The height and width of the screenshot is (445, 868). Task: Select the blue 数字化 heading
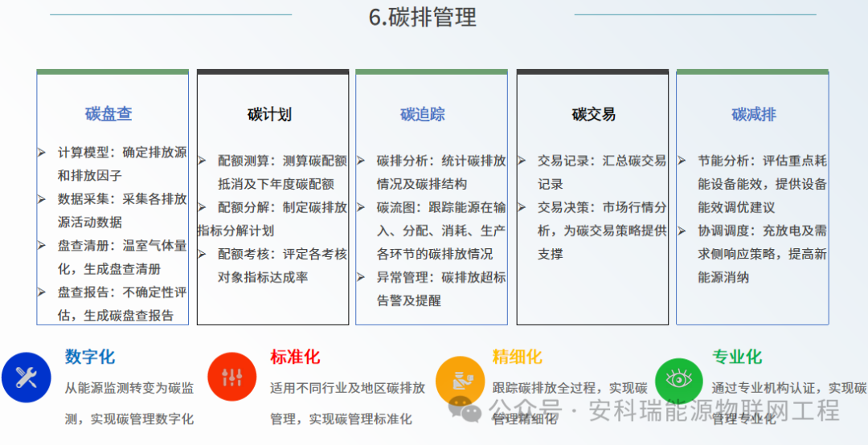pos(90,357)
